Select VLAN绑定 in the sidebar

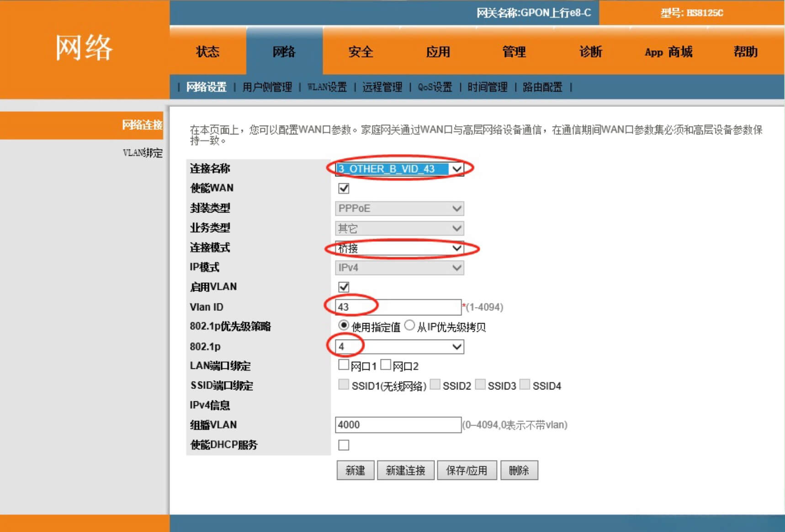pos(143,154)
